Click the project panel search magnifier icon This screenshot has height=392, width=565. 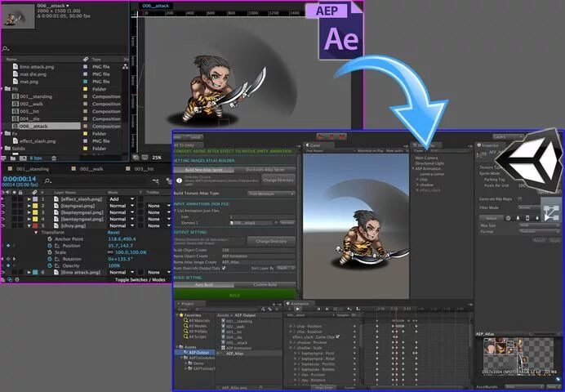(5, 49)
